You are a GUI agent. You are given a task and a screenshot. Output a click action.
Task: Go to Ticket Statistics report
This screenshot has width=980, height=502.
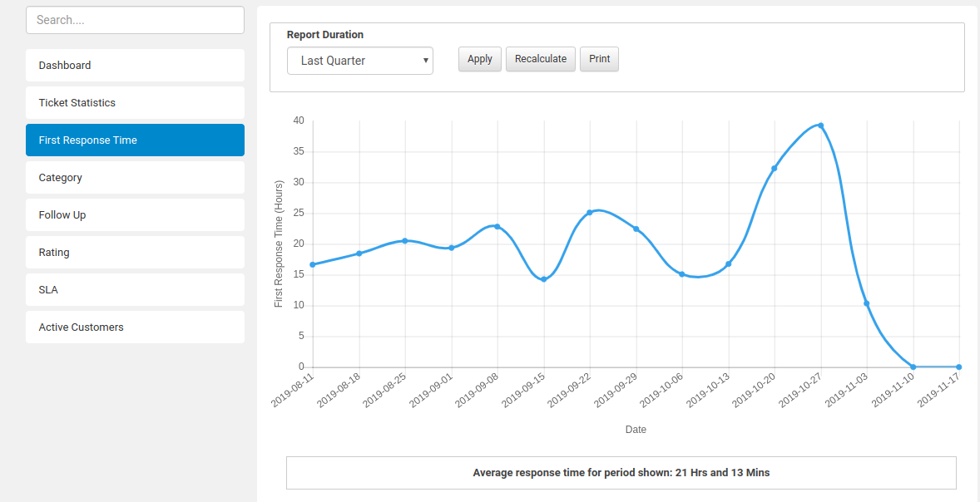[x=135, y=103]
